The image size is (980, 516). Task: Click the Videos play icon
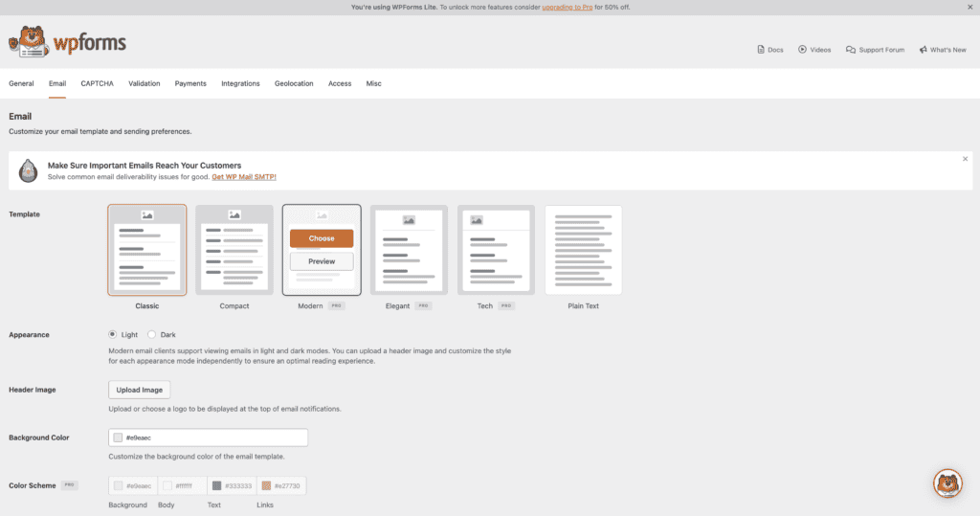[x=802, y=50]
